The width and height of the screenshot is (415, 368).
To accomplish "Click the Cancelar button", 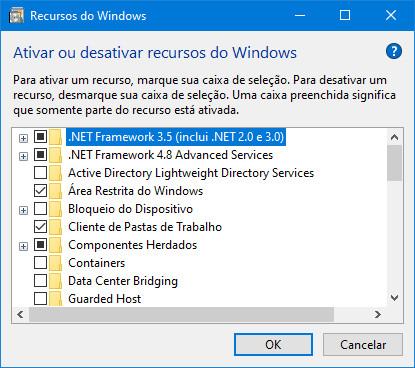I will click(363, 345).
